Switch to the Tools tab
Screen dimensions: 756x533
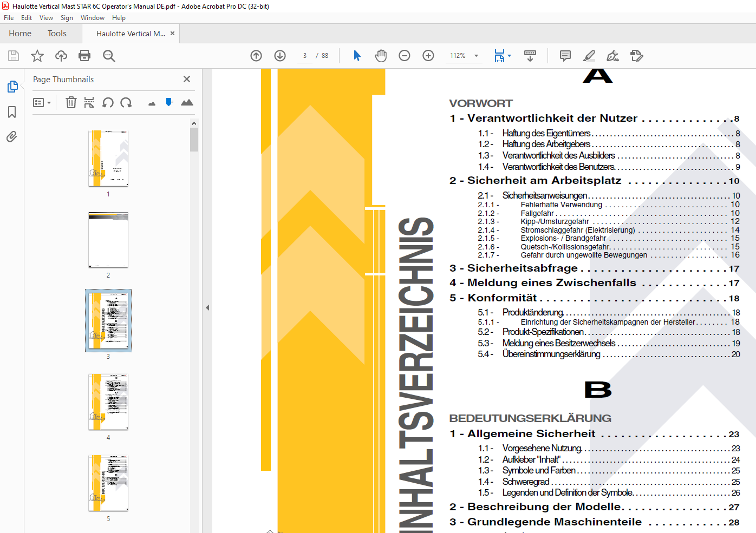[x=57, y=34]
